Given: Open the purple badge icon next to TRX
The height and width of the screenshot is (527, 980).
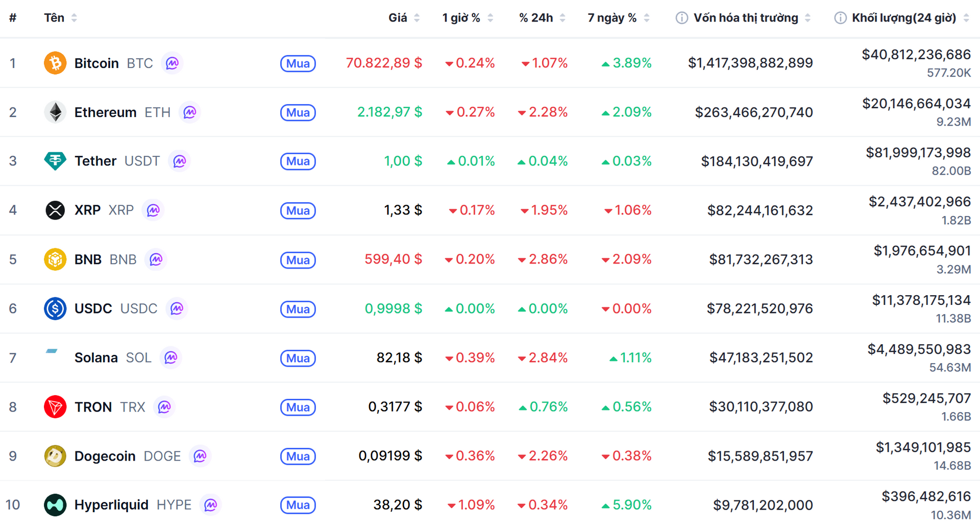Looking at the screenshot, I should tap(164, 407).
